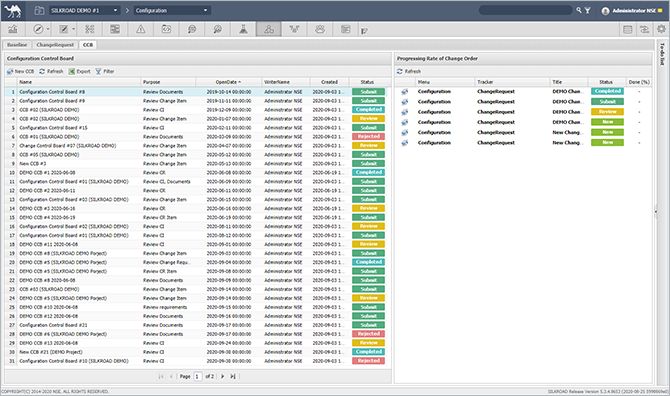Select row Configuration Control Board #21
The image size is (670, 396).
tap(197, 325)
